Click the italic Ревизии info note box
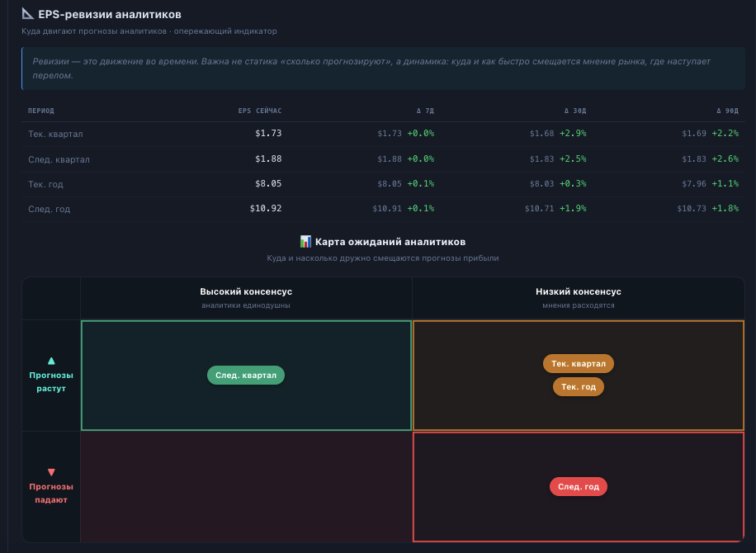This screenshot has width=756, height=553. point(383,69)
